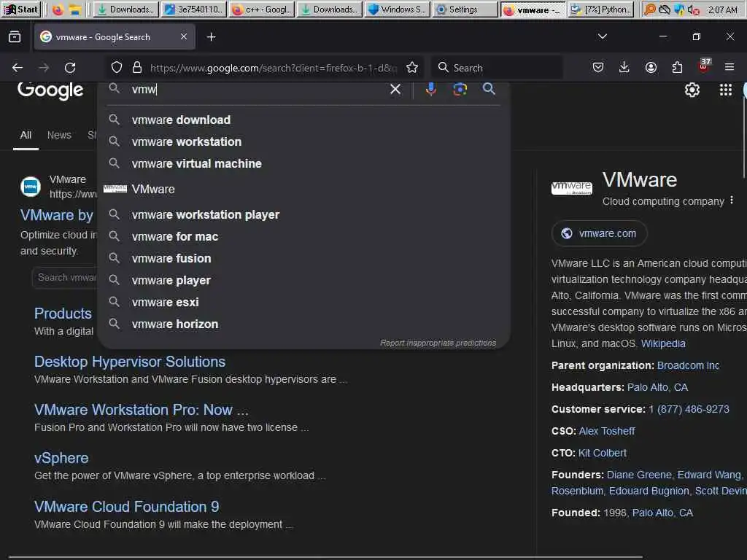Reload the page with the refresh icon
This screenshot has width=747, height=560.
70,68
